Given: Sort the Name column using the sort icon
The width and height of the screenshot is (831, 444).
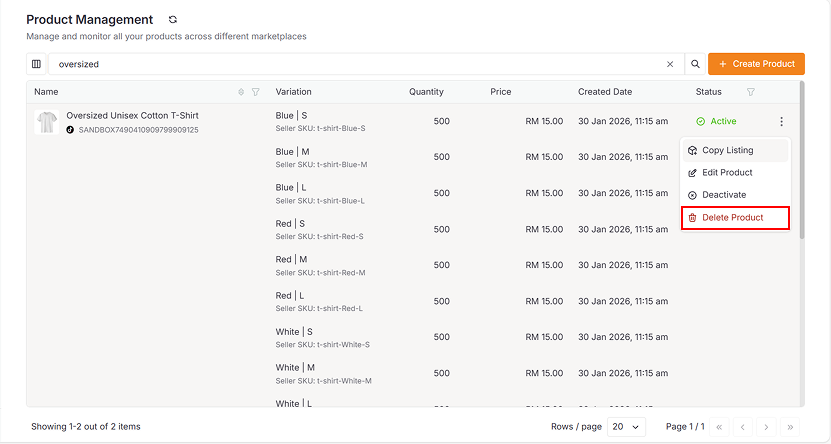Looking at the screenshot, I should pos(241,92).
